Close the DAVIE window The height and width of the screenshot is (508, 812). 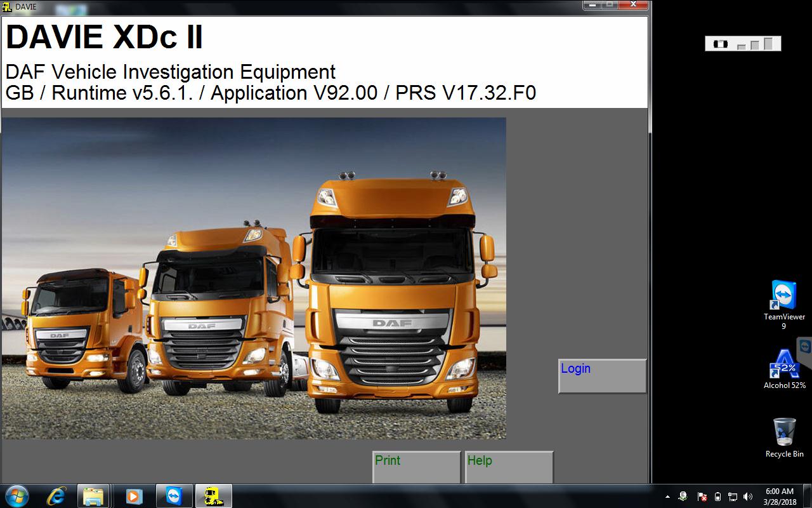pos(633,5)
